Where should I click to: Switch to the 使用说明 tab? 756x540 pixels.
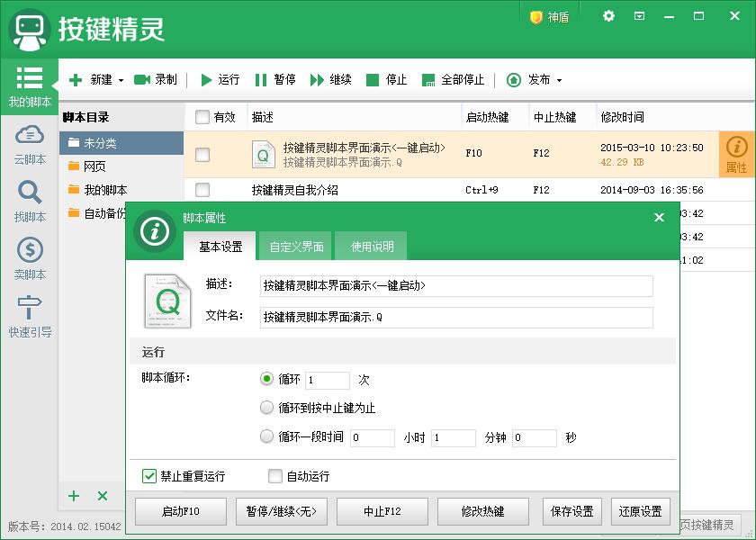[x=371, y=247]
